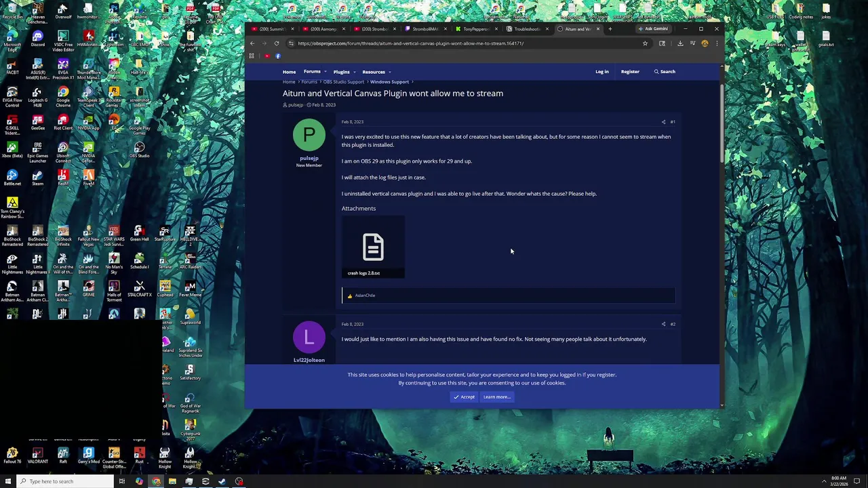Open the Recycle Bin

(12, 10)
